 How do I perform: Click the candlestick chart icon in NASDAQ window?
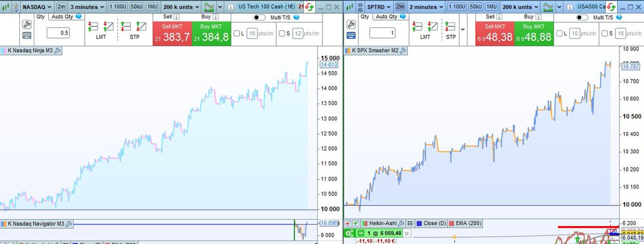[5, 6]
